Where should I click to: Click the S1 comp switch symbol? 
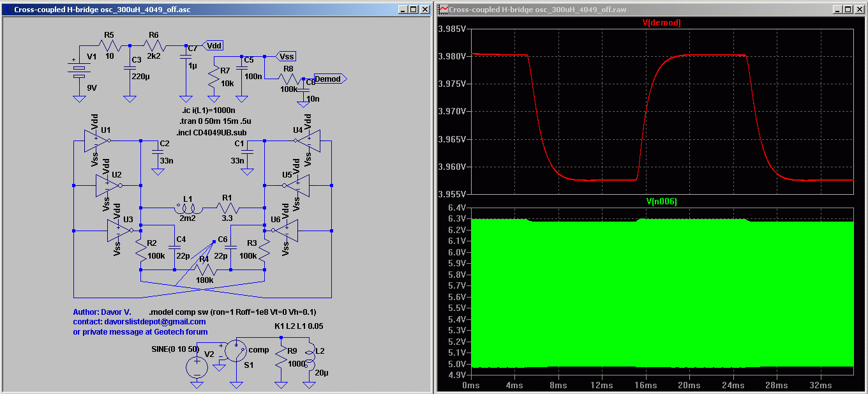[237, 351]
